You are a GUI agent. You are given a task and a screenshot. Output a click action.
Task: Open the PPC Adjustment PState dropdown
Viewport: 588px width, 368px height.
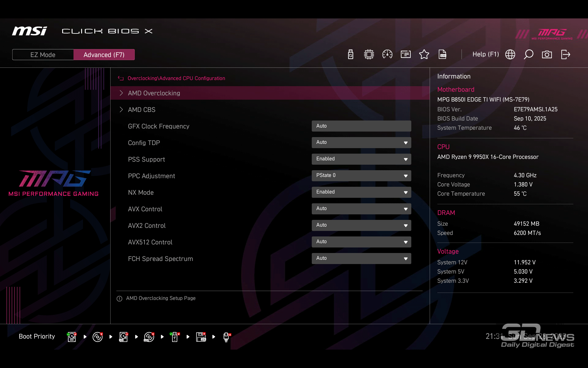361,175
